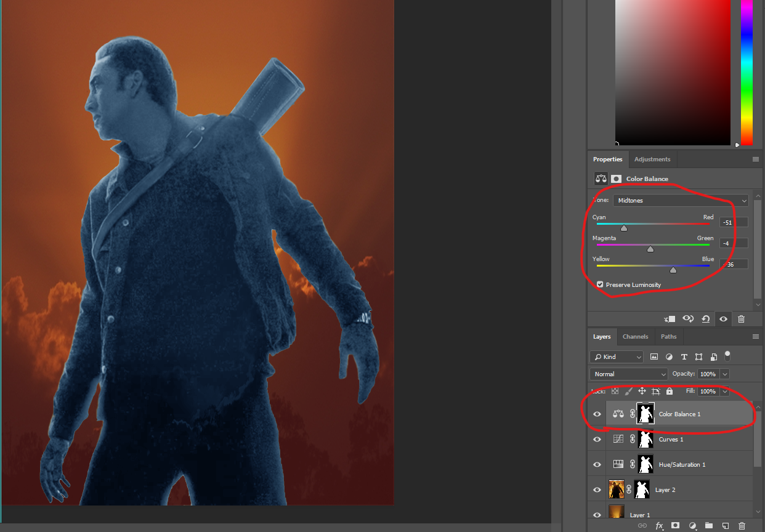Click the hue spectrum strip in color picker
This screenshot has width=765, height=532.
click(747, 72)
